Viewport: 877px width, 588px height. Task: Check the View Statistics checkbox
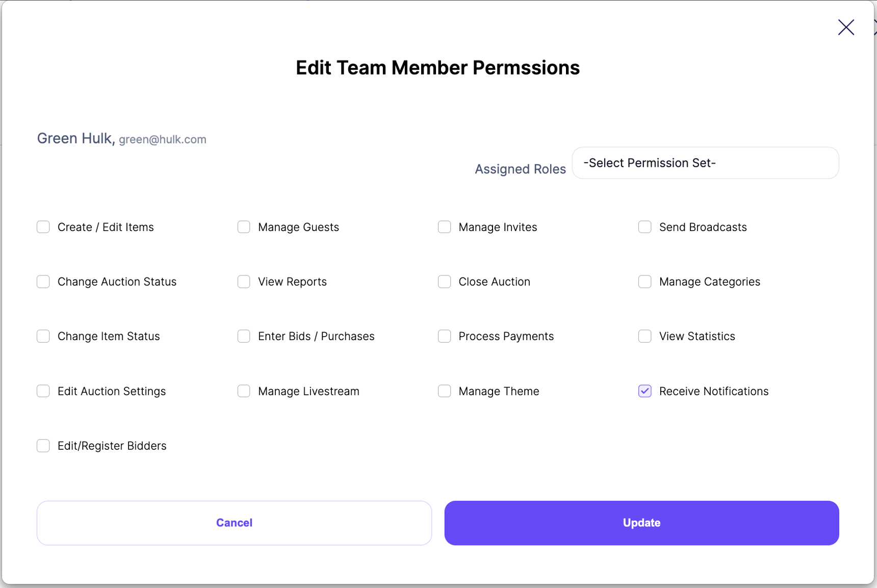(644, 336)
